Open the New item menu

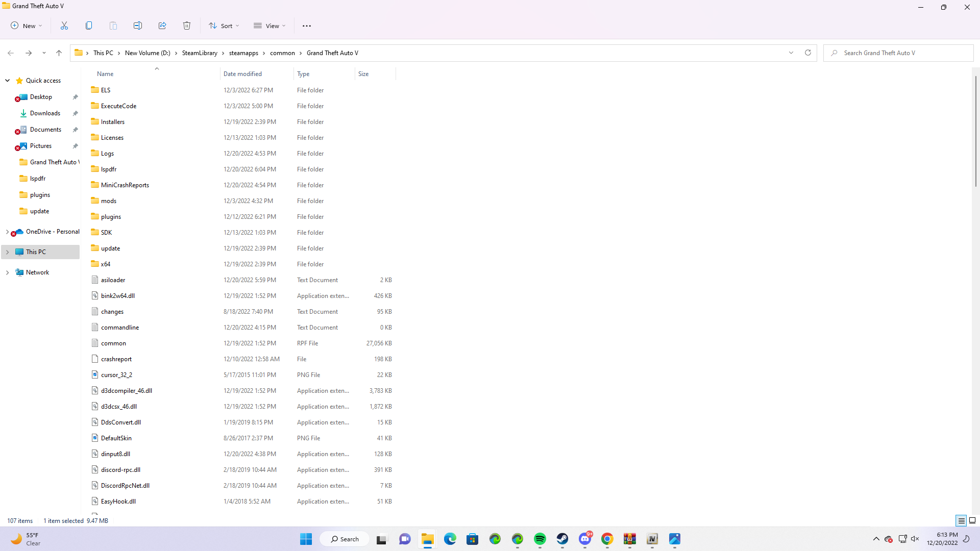coord(27,26)
